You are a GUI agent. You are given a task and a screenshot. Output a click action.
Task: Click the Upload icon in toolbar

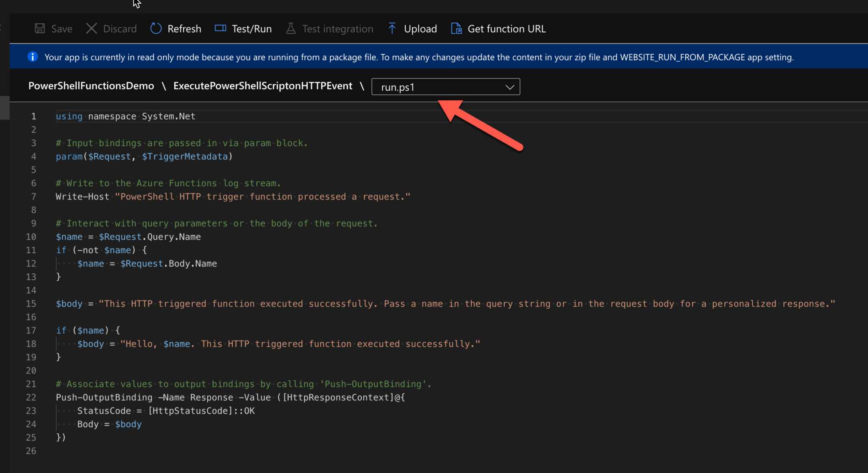392,28
